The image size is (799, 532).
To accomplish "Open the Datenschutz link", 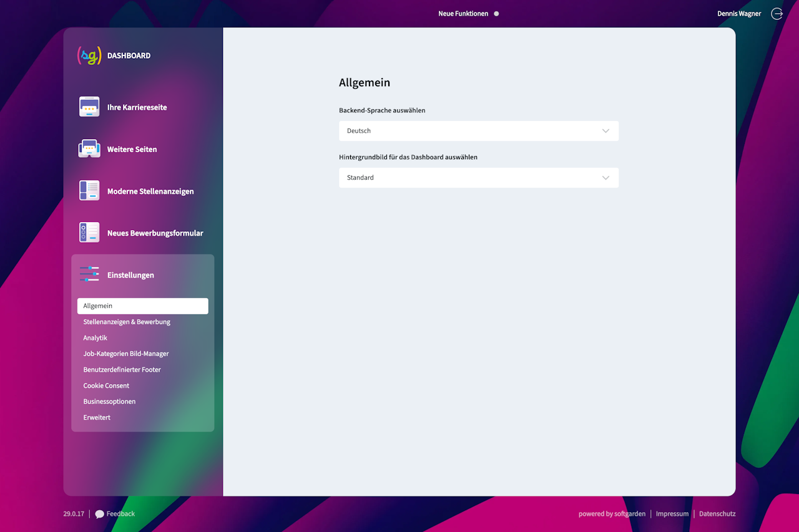I will [x=717, y=514].
